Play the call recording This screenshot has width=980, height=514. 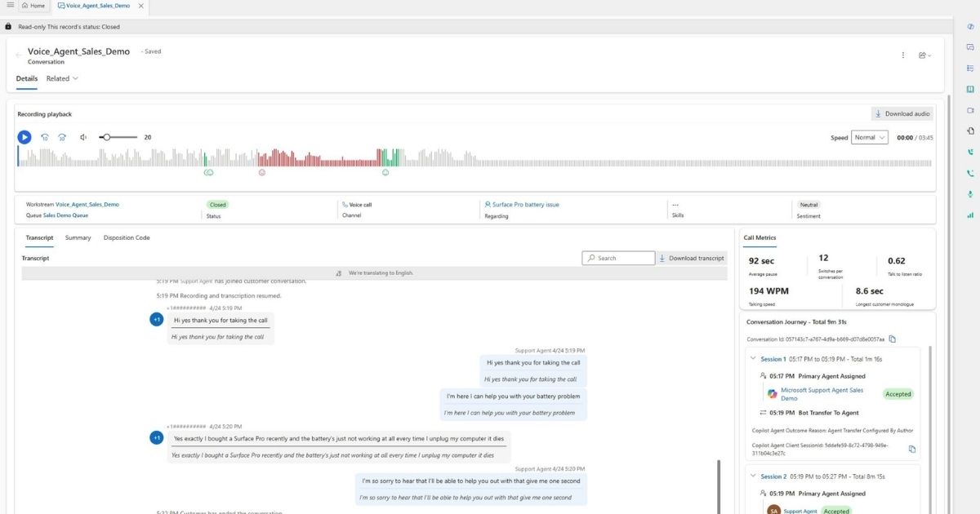pos(24,137)
